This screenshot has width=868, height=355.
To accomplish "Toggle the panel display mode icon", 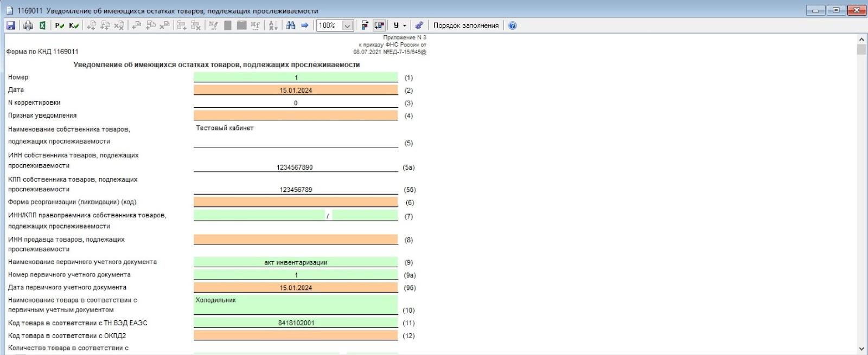I will pos(379,25).
